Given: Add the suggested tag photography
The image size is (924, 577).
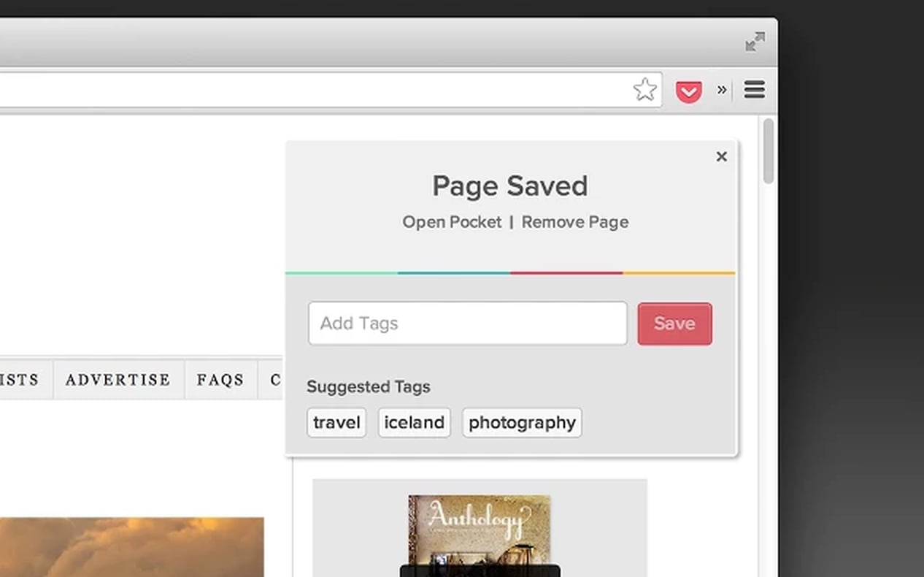Looking at the screenshot, I should click(521, 422).
